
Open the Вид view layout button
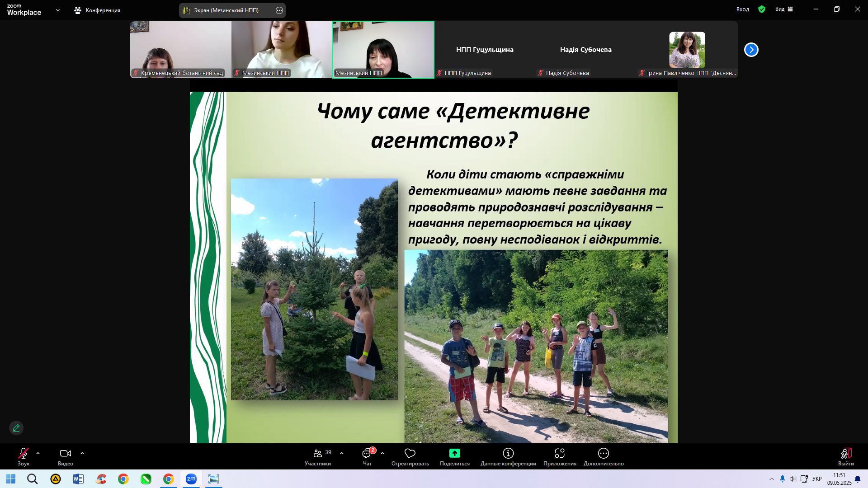click(x=784, y=9)
